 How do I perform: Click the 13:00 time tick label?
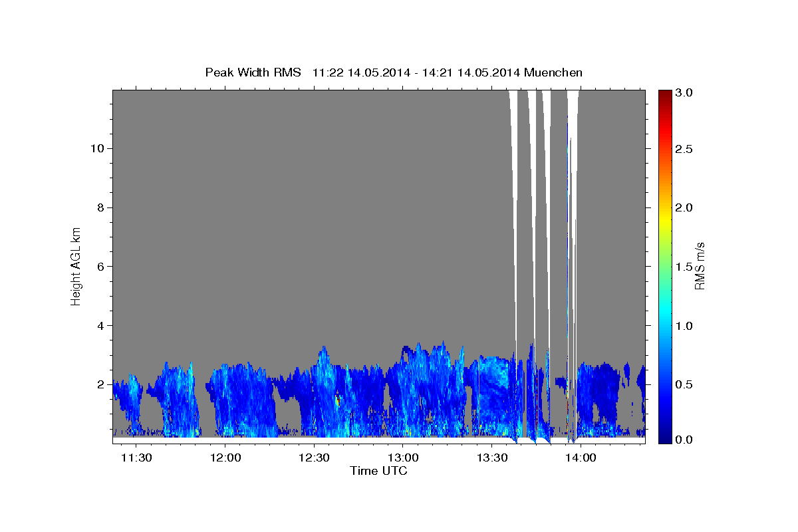(402, 458)
